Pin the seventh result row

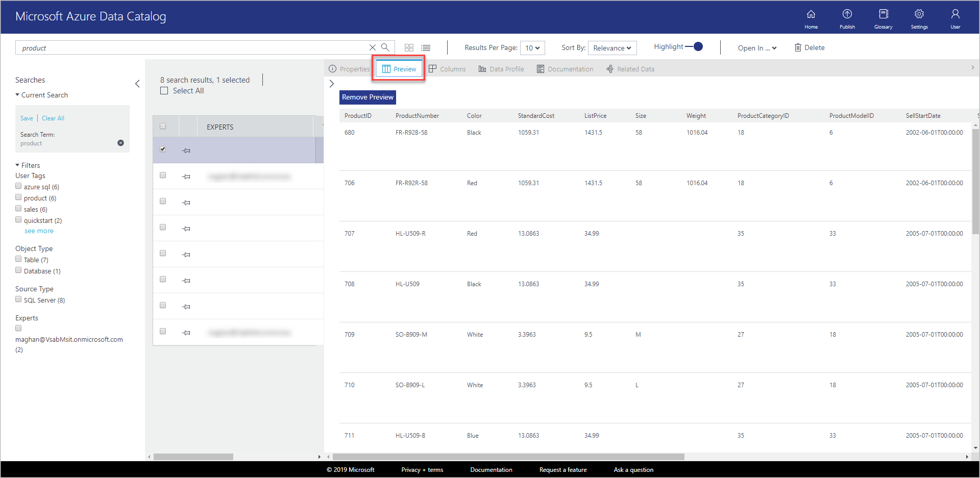coord(186,307)
